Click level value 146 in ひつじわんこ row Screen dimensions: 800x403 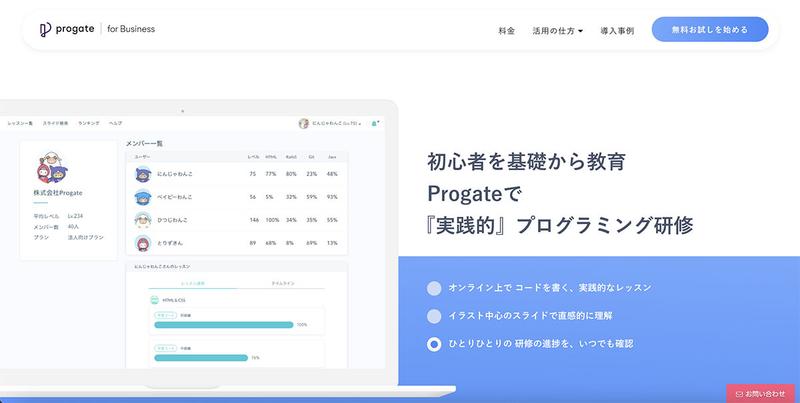point(254,220)
